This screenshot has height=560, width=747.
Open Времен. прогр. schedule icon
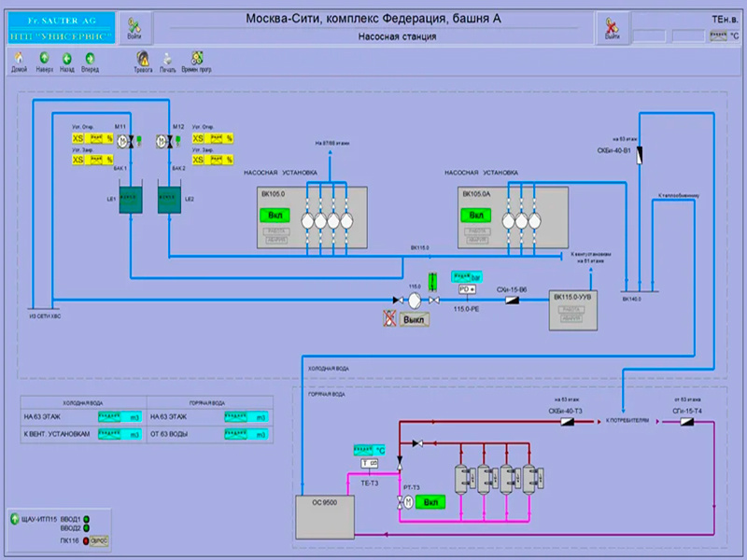pyautogui.click(x=196, y=59)
